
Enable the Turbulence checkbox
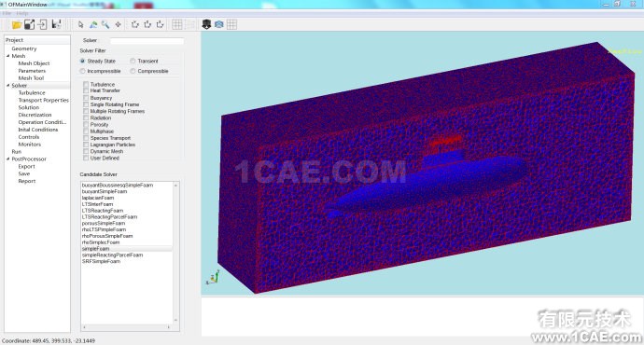86,84
